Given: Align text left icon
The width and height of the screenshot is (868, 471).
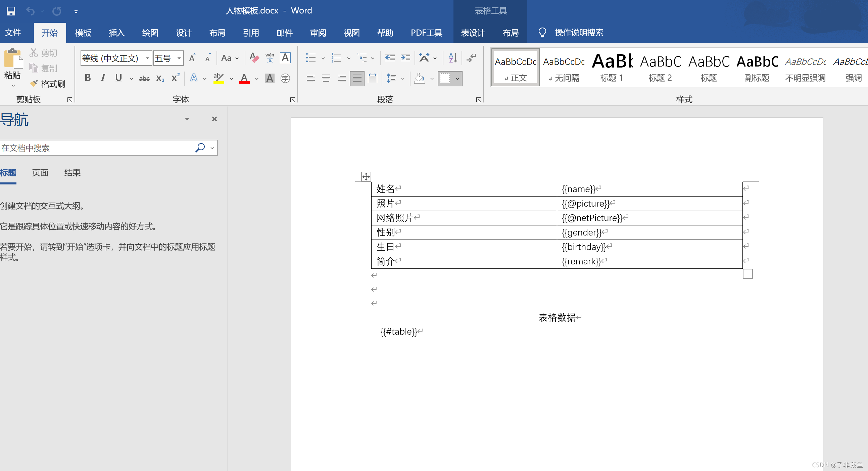Looking at the screenshot, I should tap(310, 79).
